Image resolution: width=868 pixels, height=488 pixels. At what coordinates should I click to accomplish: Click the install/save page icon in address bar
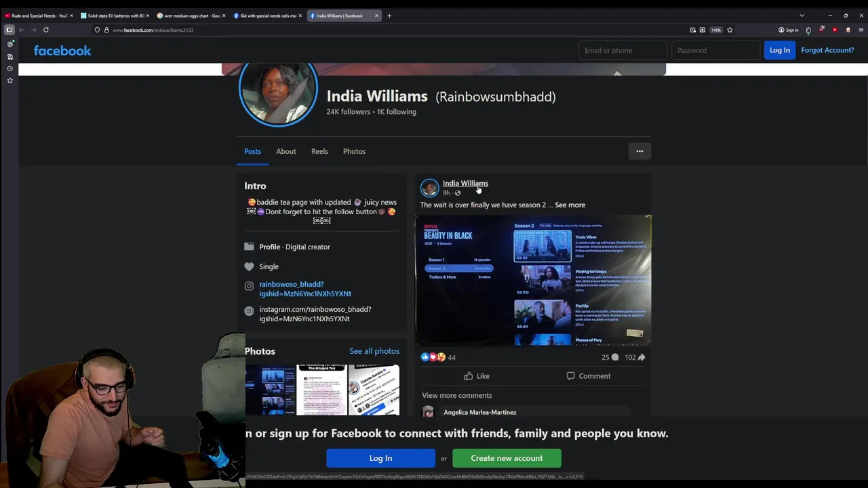pos(703,30)
